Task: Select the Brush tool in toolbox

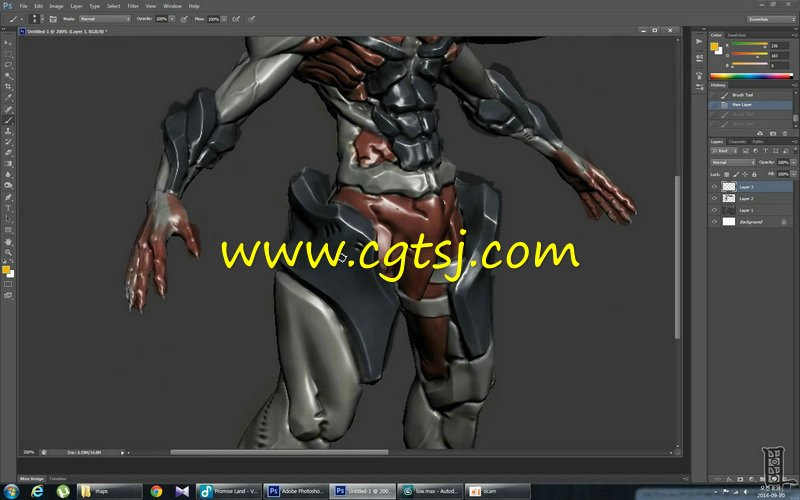Action: click(x=8, y=120)
